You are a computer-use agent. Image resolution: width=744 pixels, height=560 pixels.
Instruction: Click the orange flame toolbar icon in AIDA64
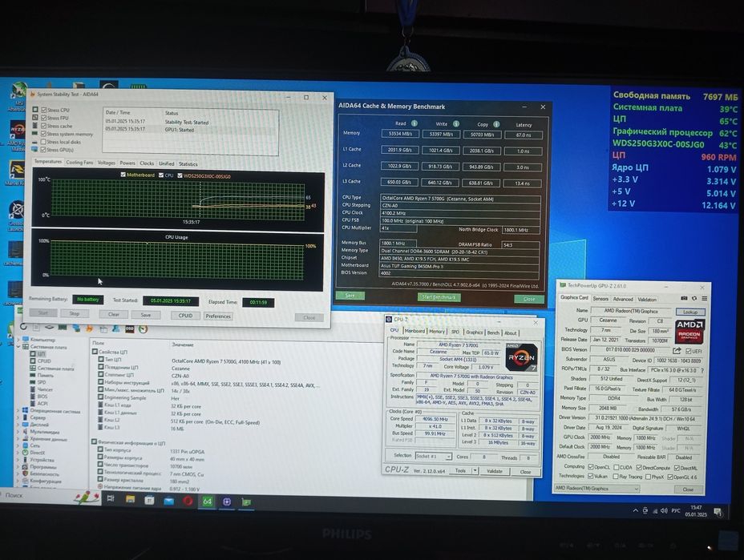pyautogui.click(x=89, y=328)
